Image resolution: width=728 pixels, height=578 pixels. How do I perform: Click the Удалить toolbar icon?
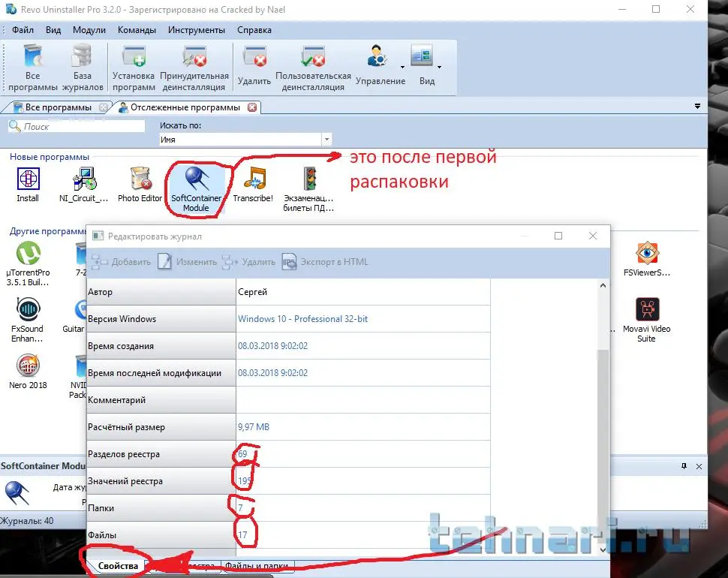click(x=254, y=65)
